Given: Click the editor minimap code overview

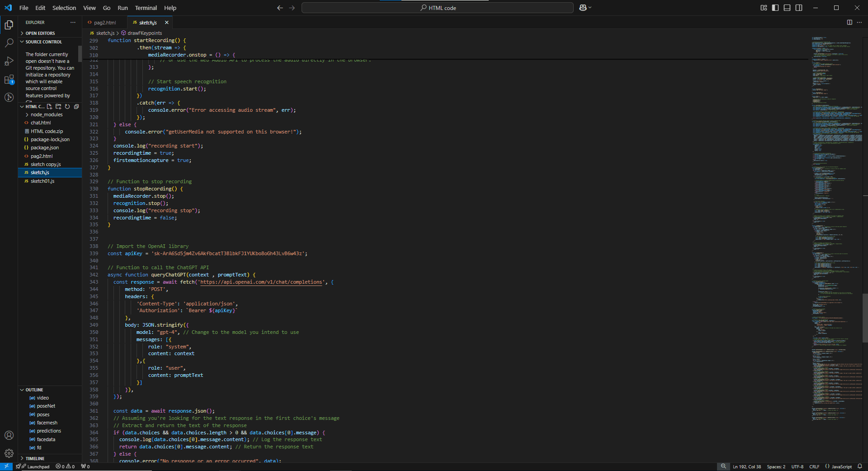Looking at the screenshot, I should [x=836, y=228].
